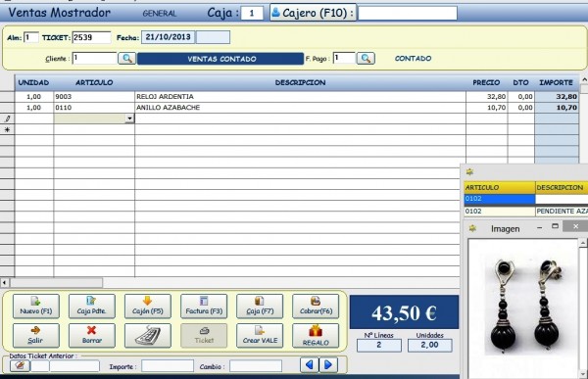Click horizontal scrollbar left arrow under grid
This screenshot has height=379, width=588.
coord(5,282)
